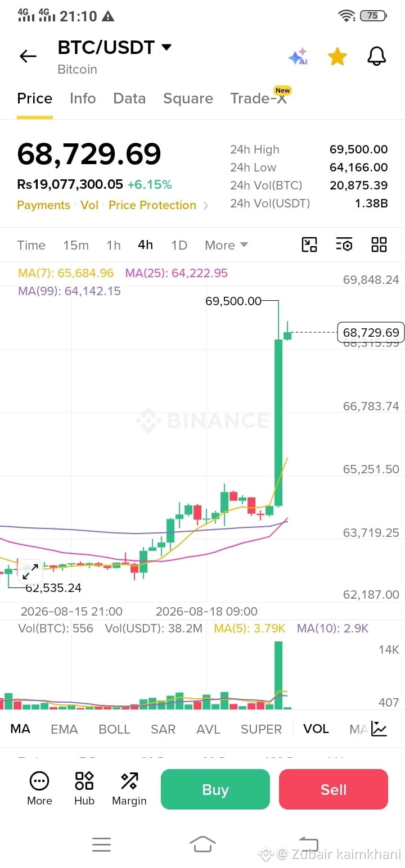Viewport: 405px width, 868px height.
Task: Open the BTC/USDT pair selector dropdown
Action: coord(115,48)
